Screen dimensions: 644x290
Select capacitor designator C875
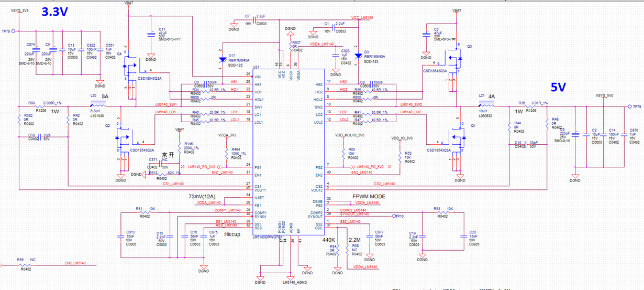pos(213,232)
